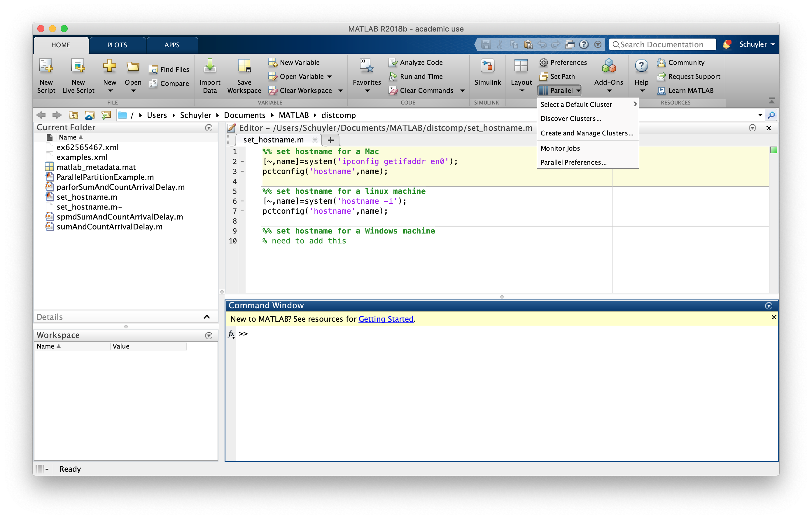Open Command Window actions menu
Viewport: 812px width, 519px height.
pos(769,306)
